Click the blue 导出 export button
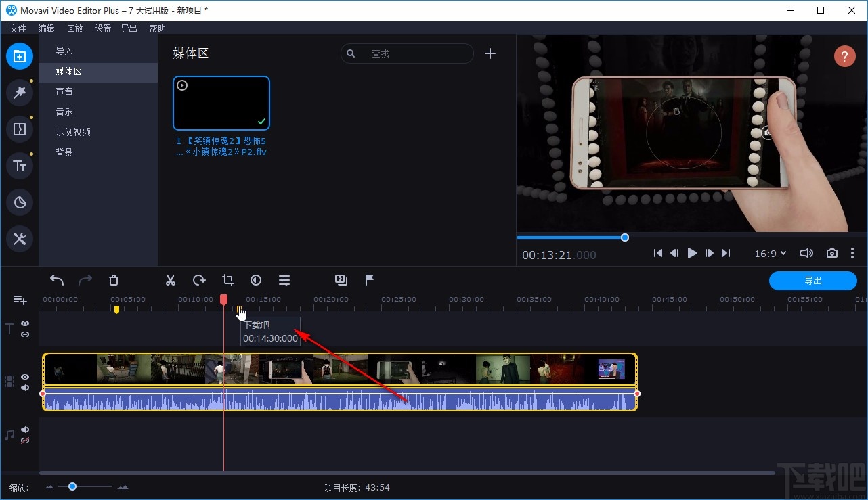This screenshot has width=868, height=500. pos(813,281)
